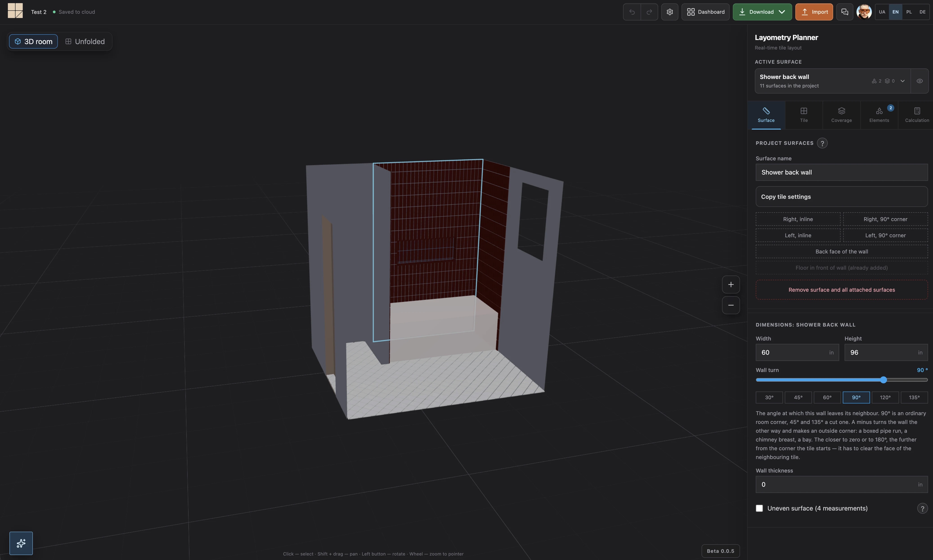Click the Wall thickness input field
933x560 pixels.
point(842,484)
